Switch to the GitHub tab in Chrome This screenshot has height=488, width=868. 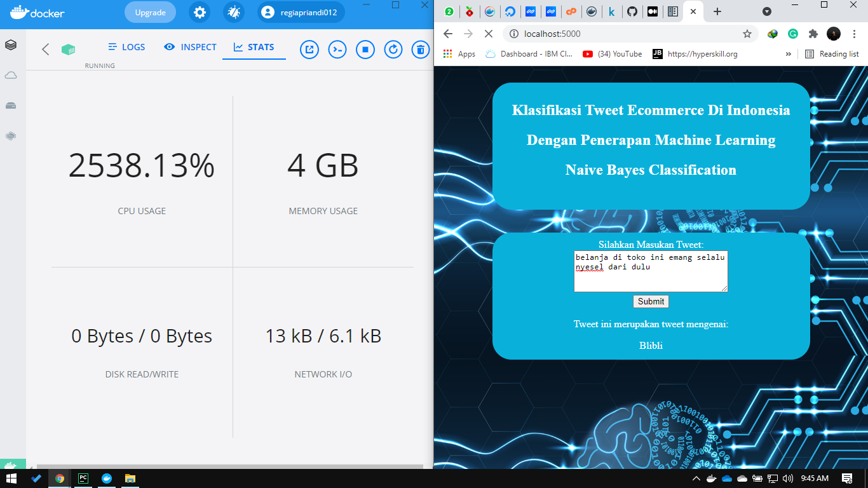(x=632, y=11)
